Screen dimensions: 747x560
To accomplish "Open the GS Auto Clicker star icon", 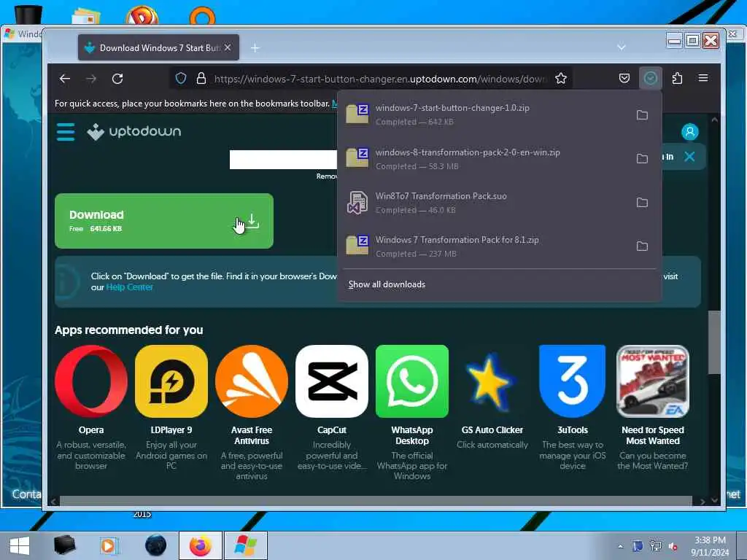I will (491, 381).
